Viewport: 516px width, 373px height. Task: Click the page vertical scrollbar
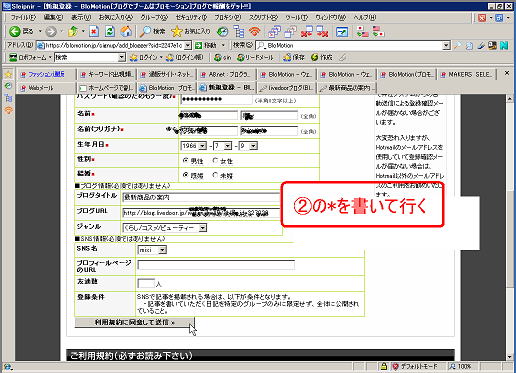click(x=509, y=227)
